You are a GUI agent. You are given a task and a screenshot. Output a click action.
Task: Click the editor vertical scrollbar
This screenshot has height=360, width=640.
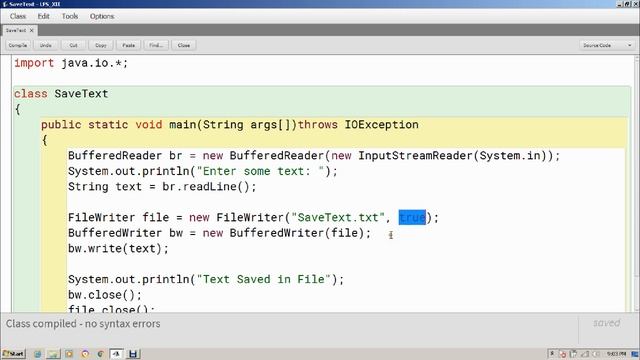(x=636, y=184)
